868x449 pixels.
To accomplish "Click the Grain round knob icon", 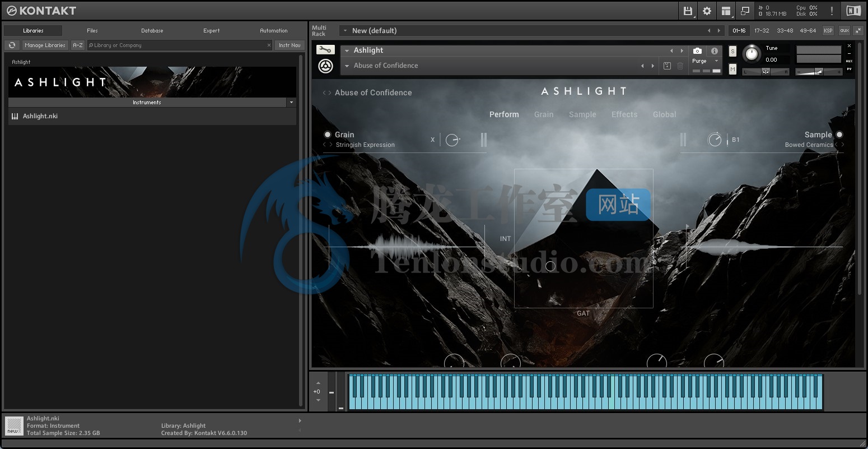I will [452, 140].
